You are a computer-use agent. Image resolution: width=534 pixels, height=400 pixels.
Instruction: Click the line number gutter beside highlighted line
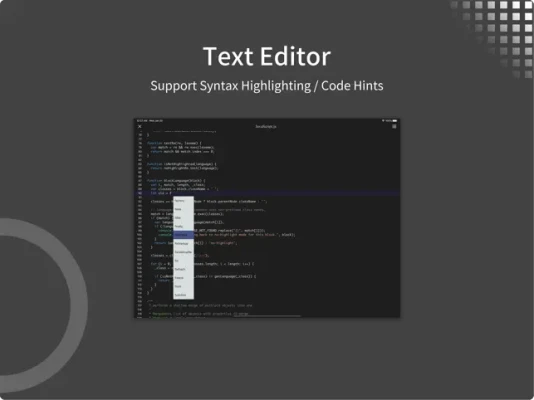(x=140, y=193)
